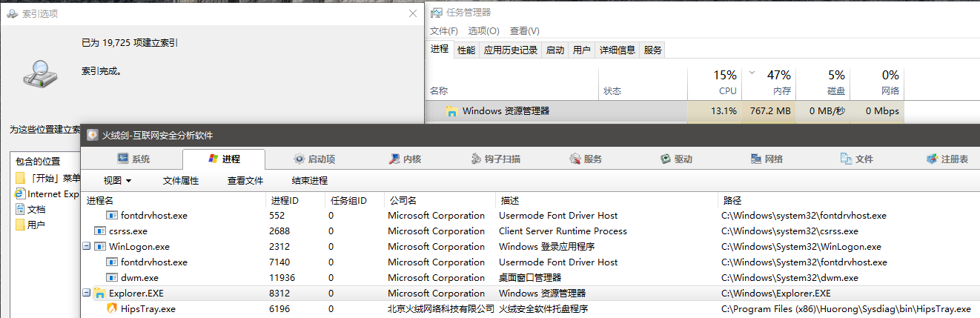
Task: Click the Client Server Runtime Process description
Action: pyautogui.click(x=563, y=231)
